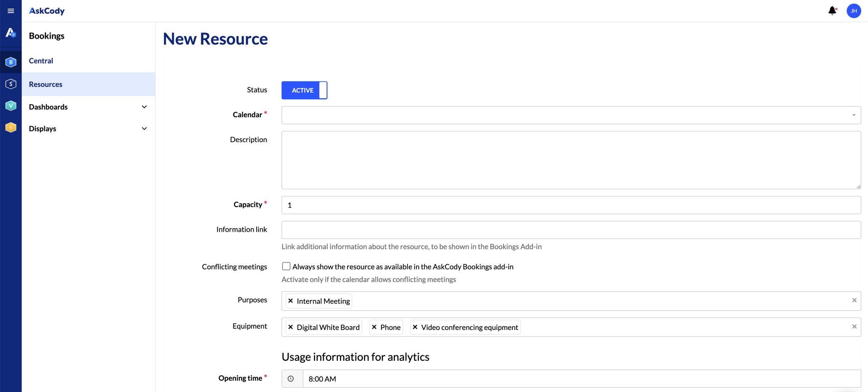Click the AskCody logo link
This screenshot has width=868, height=392.
point(47,11)
